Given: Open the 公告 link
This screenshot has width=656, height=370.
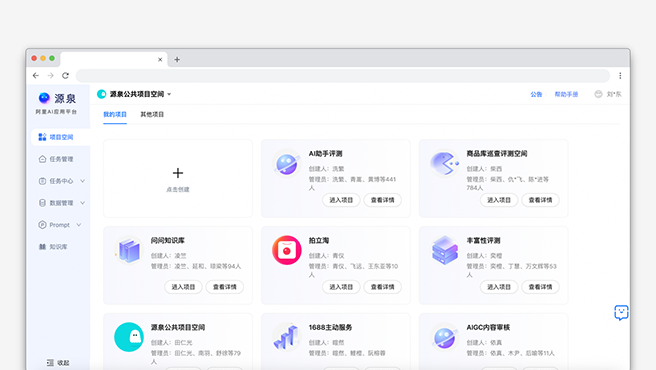Looking at the screenshot, I should coord(536,94).
